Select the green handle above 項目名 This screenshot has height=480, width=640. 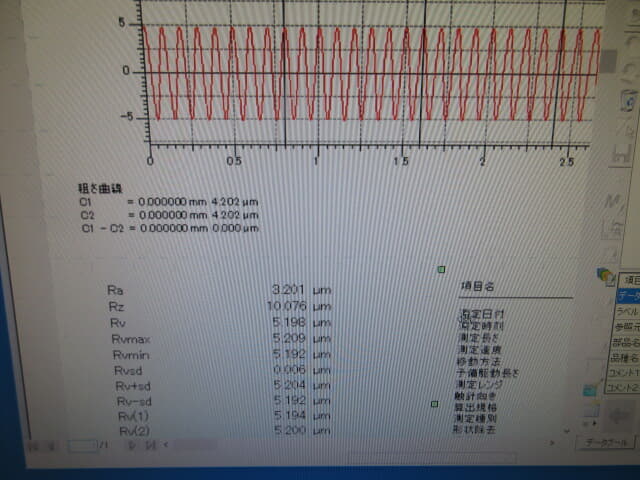(441, 269)
